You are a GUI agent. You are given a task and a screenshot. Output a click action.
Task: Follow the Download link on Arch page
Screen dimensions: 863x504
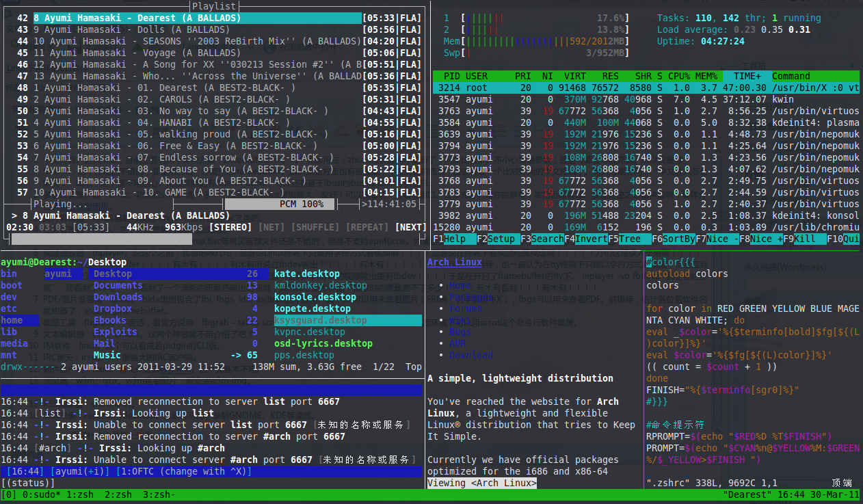click(x=470, y=355)
